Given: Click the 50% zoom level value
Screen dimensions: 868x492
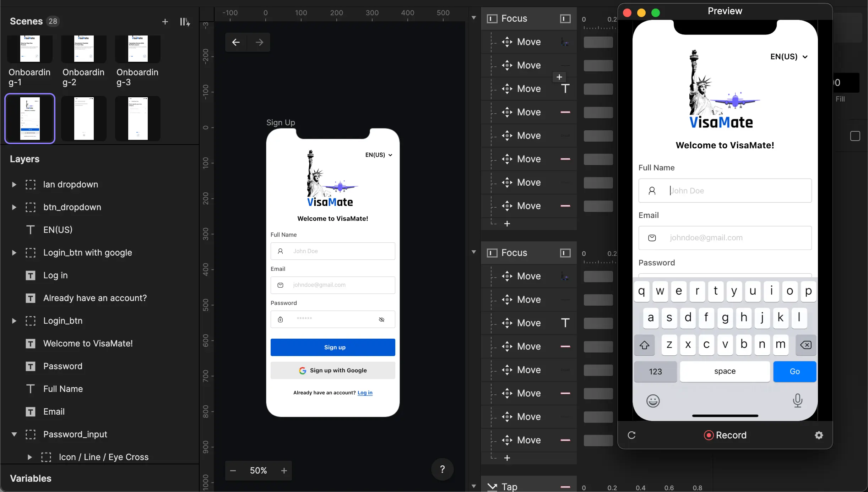Looking at the screenshot, I should [258, 471].
